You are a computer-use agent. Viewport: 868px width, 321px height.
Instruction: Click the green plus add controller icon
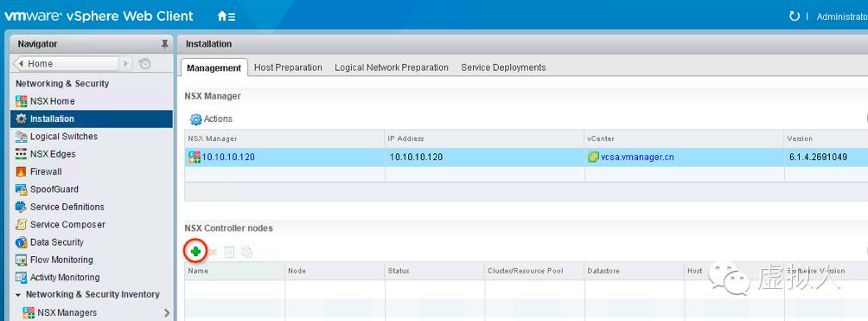click(x=195, y=252)
